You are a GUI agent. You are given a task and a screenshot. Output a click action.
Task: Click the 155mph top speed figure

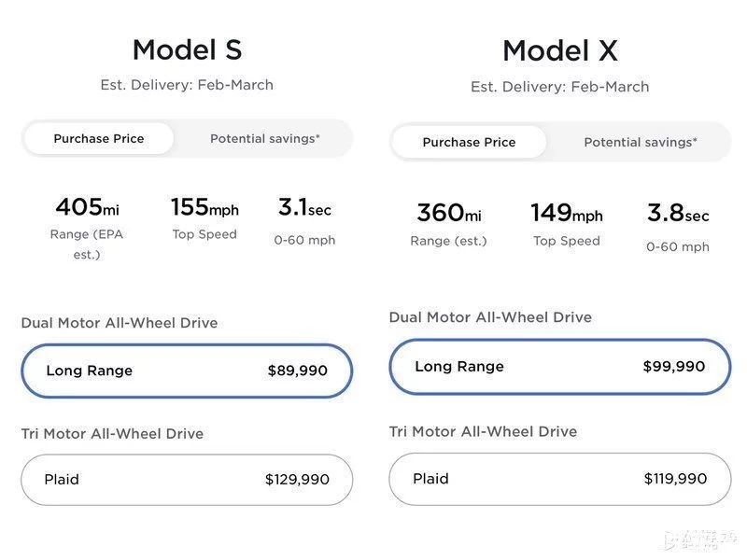coord(204,207)
